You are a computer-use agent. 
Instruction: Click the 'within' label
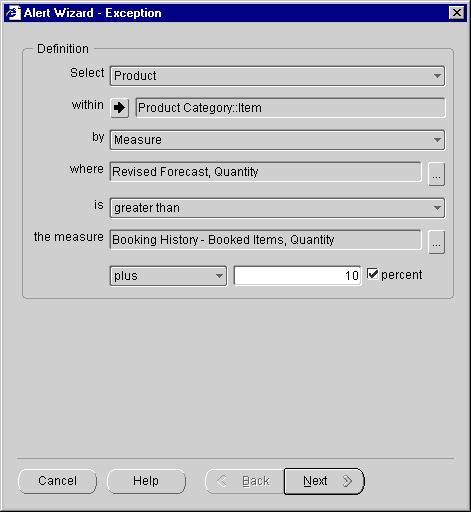click(88, 105)
